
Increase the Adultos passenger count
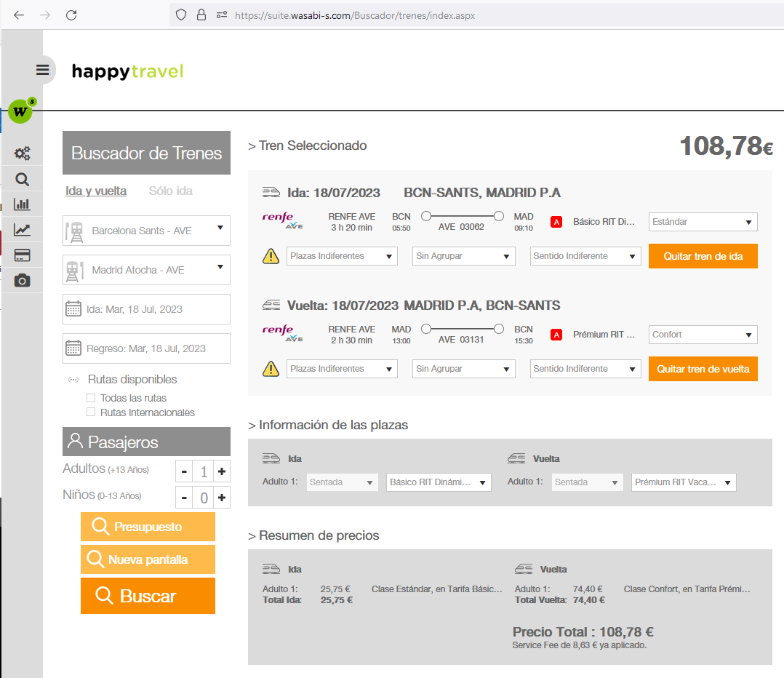coord(222,472)
